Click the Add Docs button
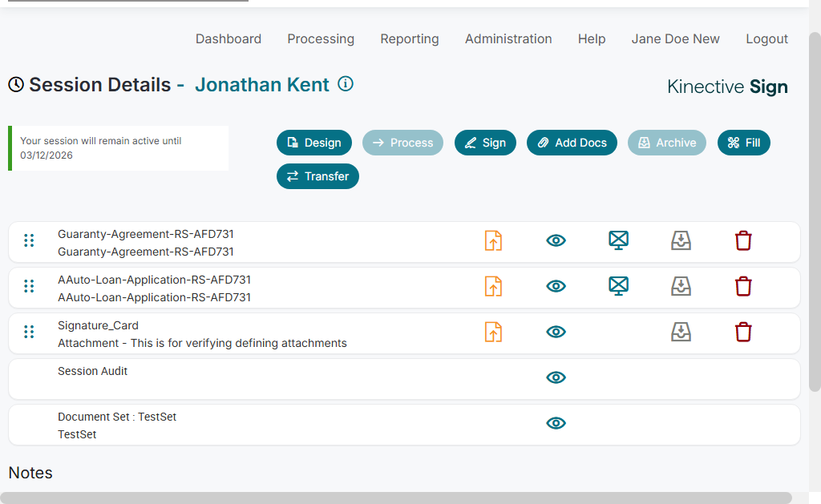This screenshot has height=504, width=821. 572,143
